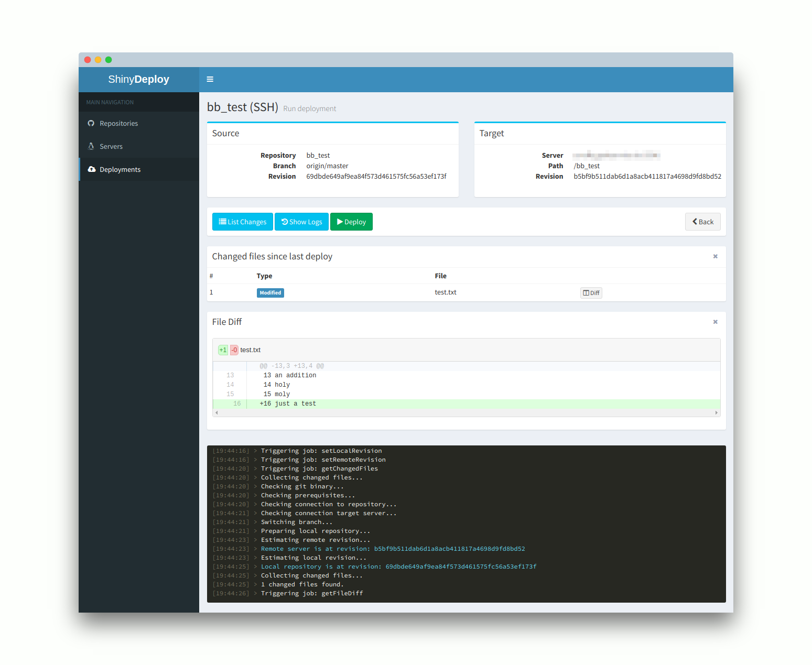
Task: Click the blurred Server value in Target
Action: coord(616,155)
